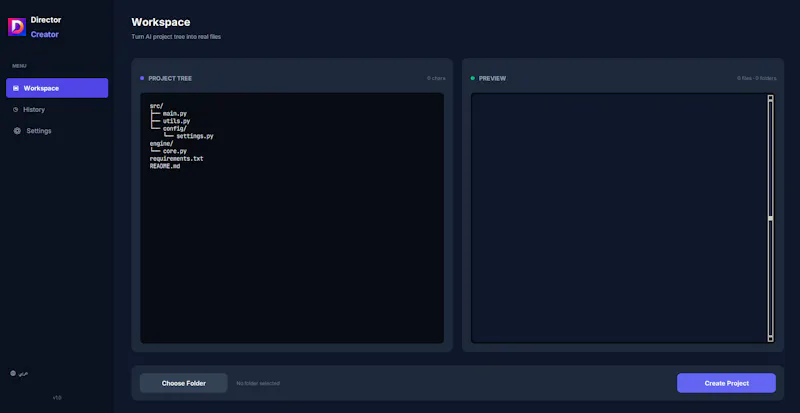
Task: Click the Create Project button
Action: 727,383
